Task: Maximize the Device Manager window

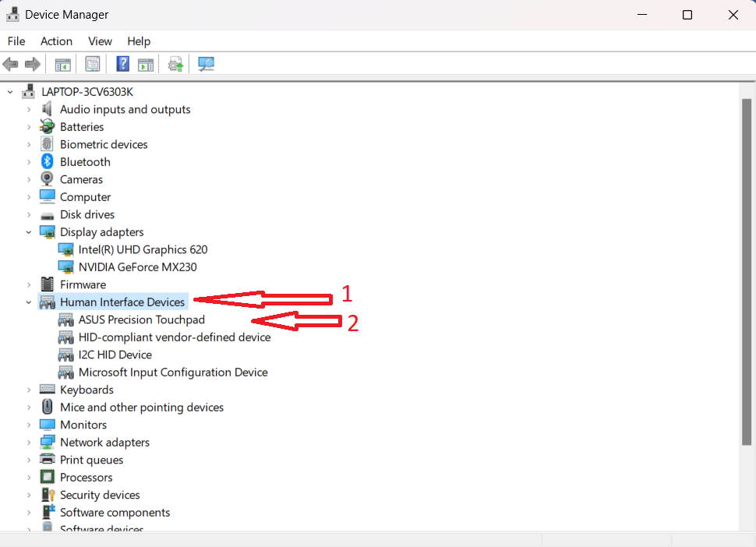Action: pos(687,15)
